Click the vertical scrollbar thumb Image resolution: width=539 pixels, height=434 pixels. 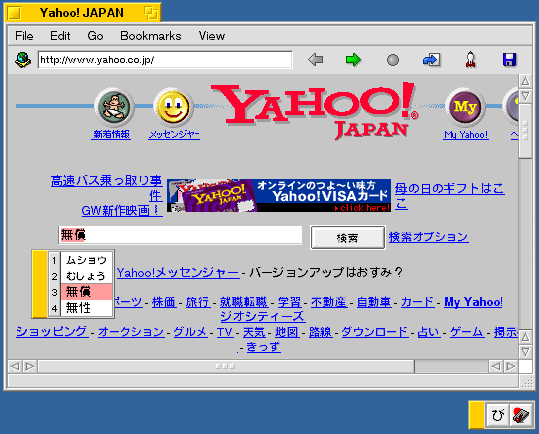coord(525,131)
